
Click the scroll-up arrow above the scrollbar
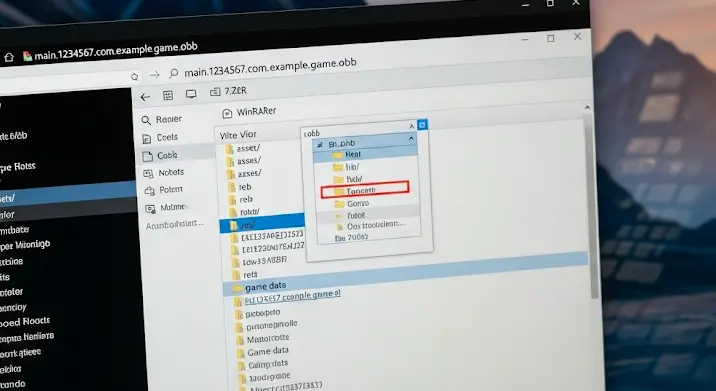pyautogui.click(x=587, y=107)
